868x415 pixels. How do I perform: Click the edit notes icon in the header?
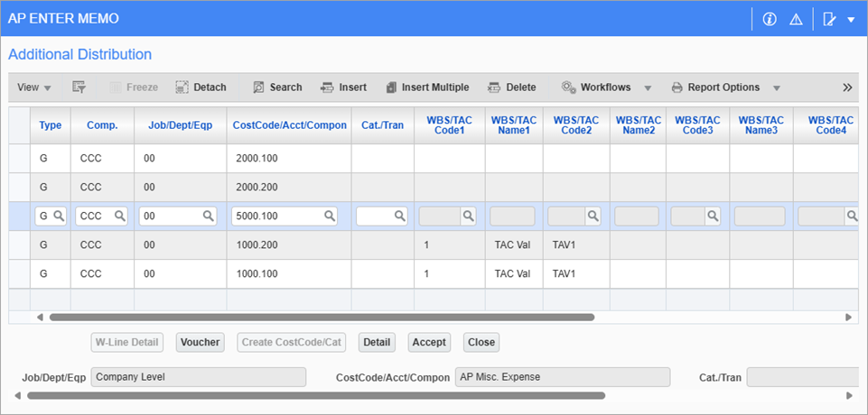tap(829, 19)
